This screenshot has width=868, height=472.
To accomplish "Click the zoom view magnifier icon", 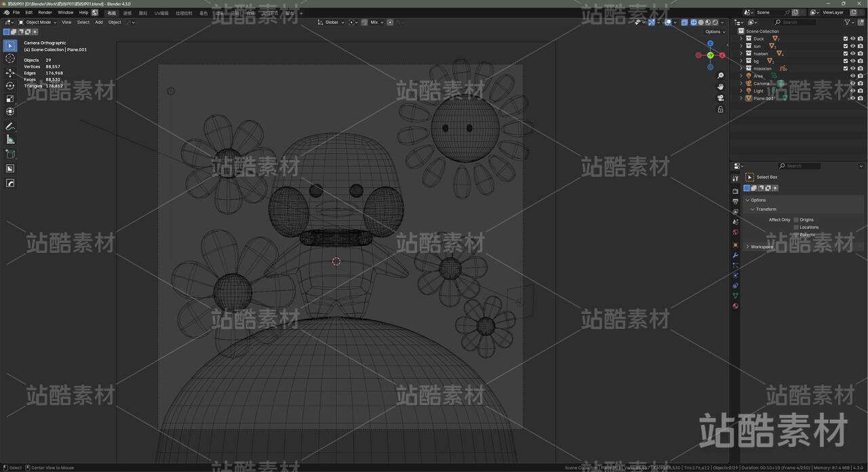I will coord(720,76).
